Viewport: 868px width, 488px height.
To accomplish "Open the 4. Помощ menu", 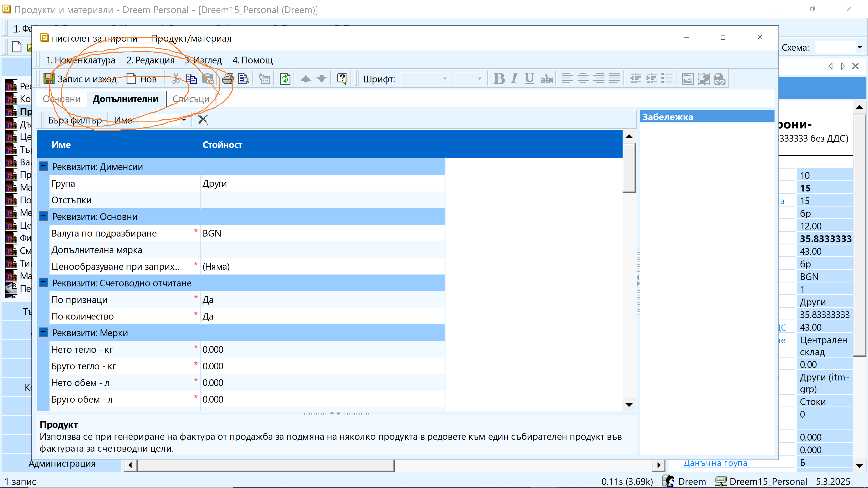I will pyautogui.click(x=253, y=60).
